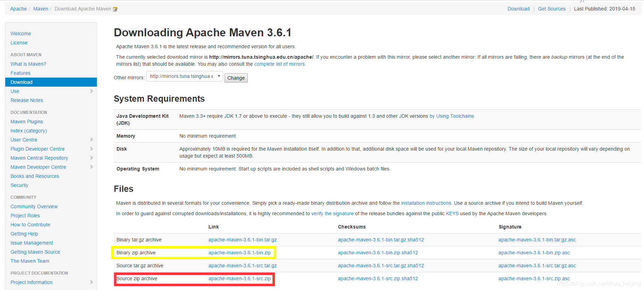This screenshot has height=290, width=644.
Task: Click the Plugin Developer Centre link text
Action: click(x=37, y=149)
